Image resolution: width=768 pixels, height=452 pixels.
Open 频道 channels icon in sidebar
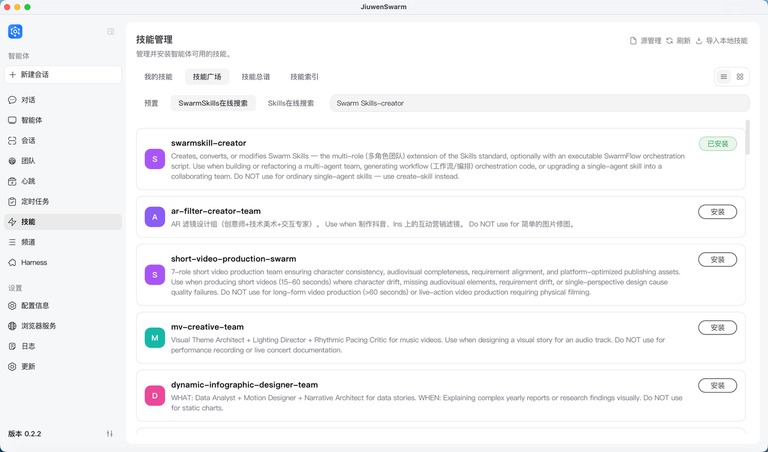point(12,242)
